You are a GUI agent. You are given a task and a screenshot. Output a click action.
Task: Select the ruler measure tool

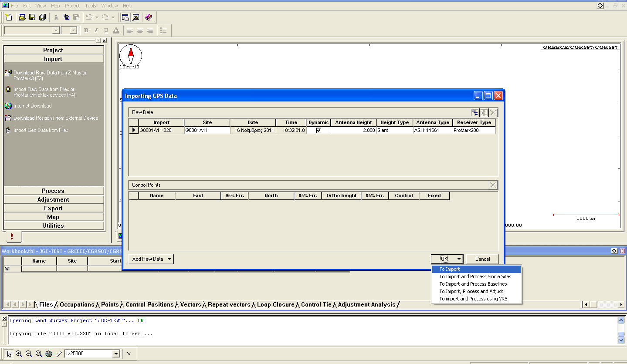59,354
